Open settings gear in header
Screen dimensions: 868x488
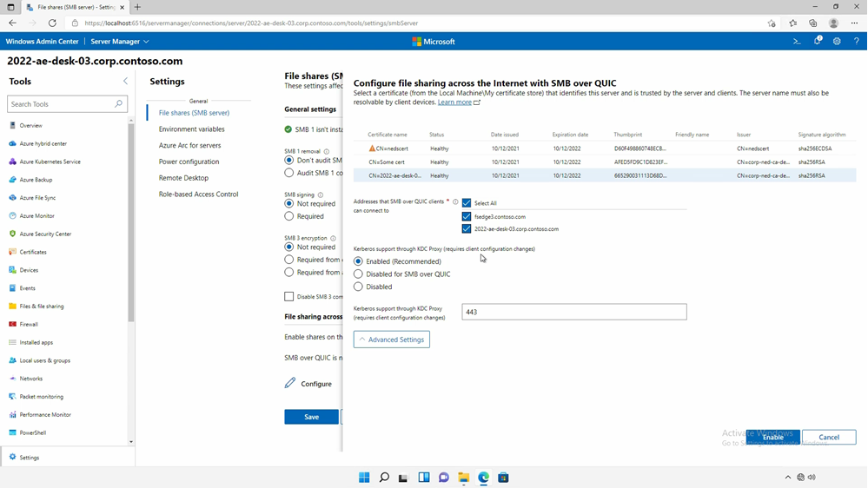pos(837,42)
